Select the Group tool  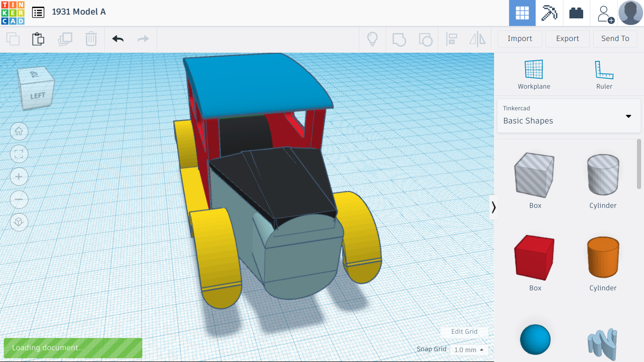(399, 39)
